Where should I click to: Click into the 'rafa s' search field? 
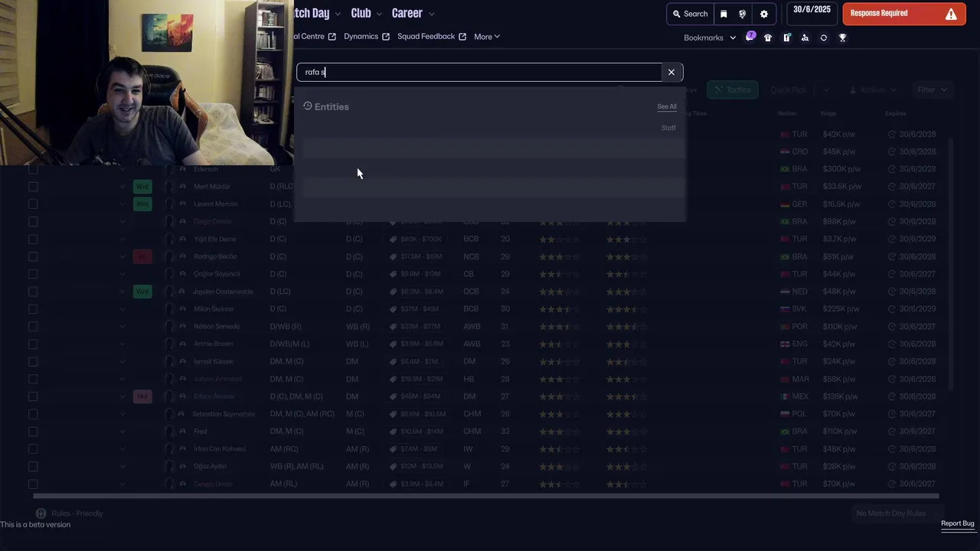[x=479, y=72]
